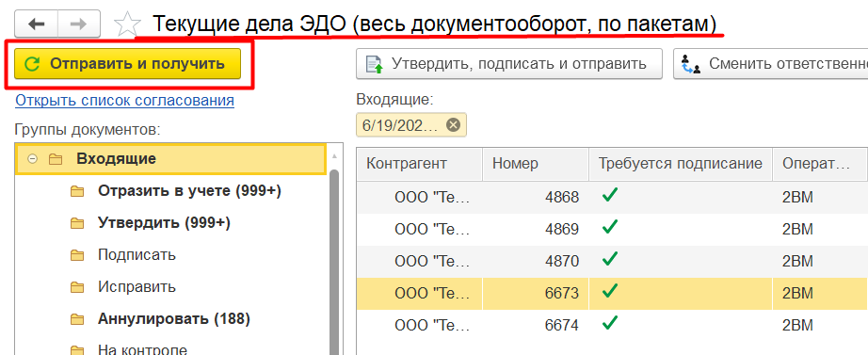Screen dimensions: 868x355
Task: Click the folder icon beside Исправить
Action: point(77,287)
